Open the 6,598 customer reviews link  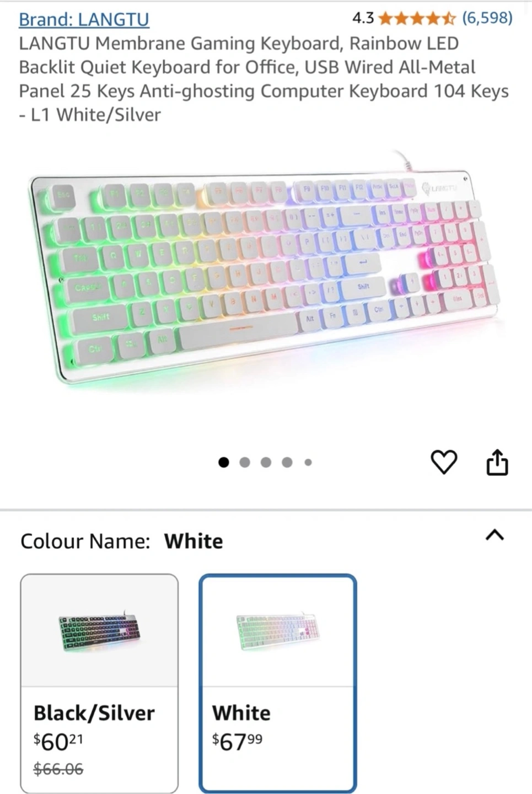pos(487,18)
